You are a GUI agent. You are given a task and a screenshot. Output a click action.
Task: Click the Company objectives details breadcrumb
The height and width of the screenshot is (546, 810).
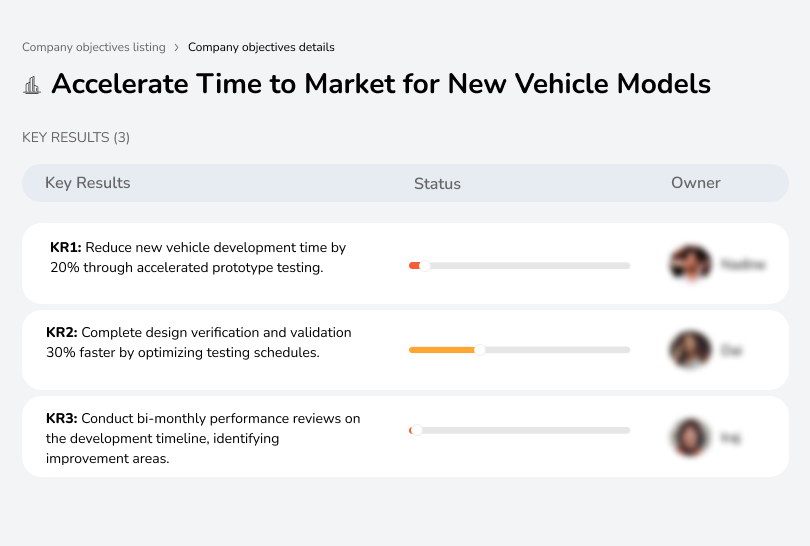pyautogui.click(x=261, y=47)
